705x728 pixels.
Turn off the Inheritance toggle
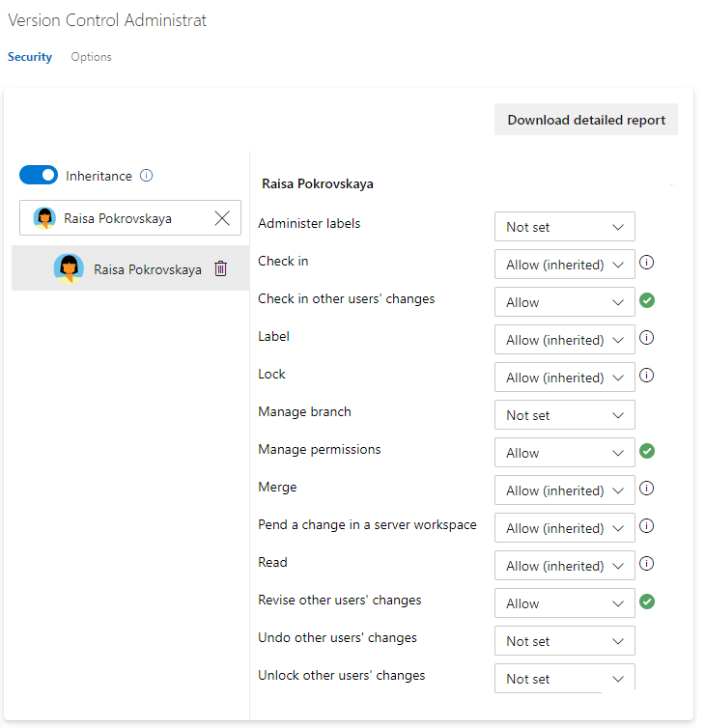pyautogui.click(x=39, y=176)
